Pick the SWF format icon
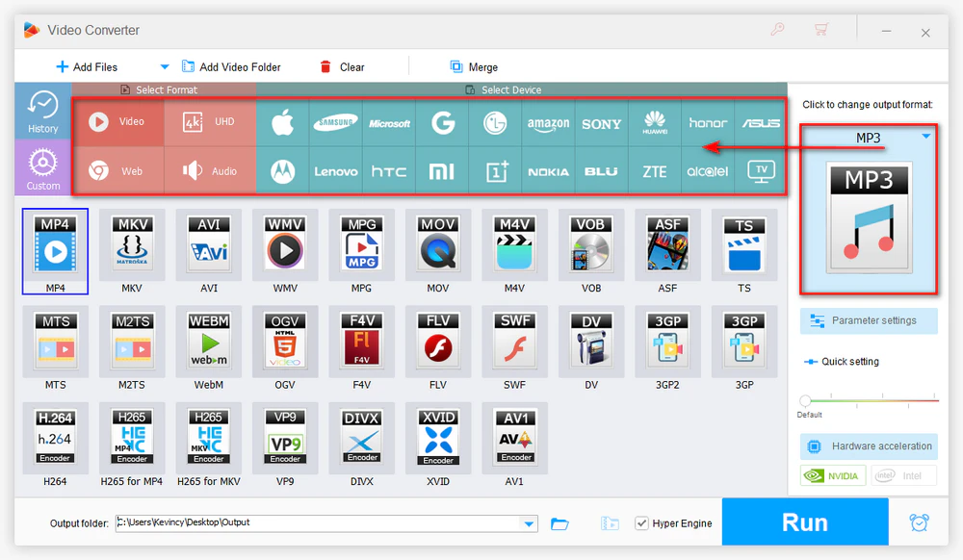 coord(514,341)
